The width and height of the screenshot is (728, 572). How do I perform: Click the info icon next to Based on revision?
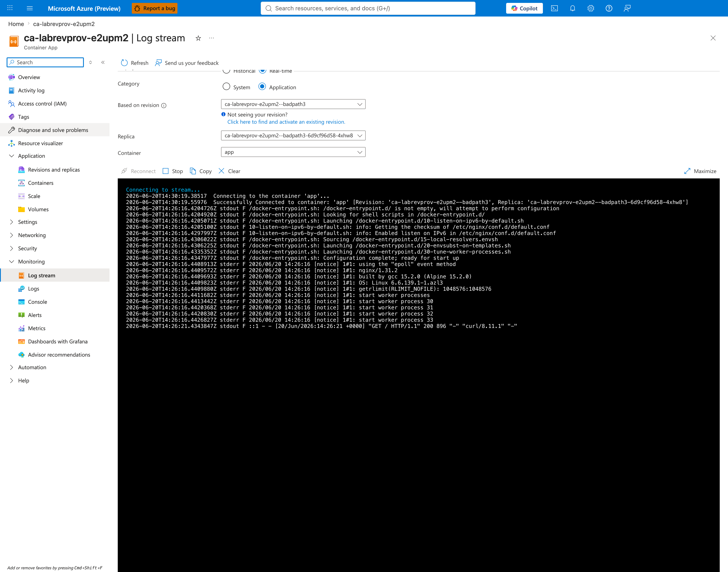point(164,106)
